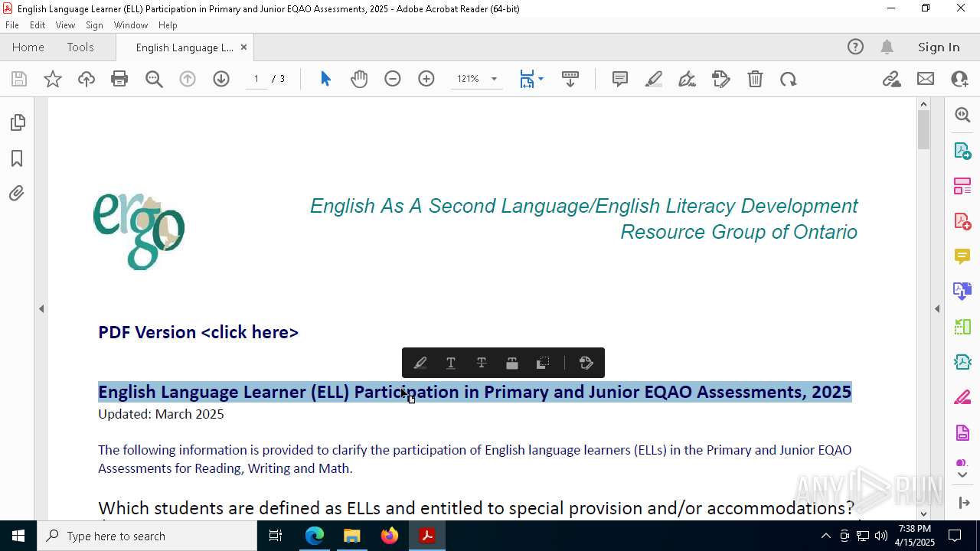Open the search tool in the right pane
This screenshot has height=551, width=980.
(962, 115)
